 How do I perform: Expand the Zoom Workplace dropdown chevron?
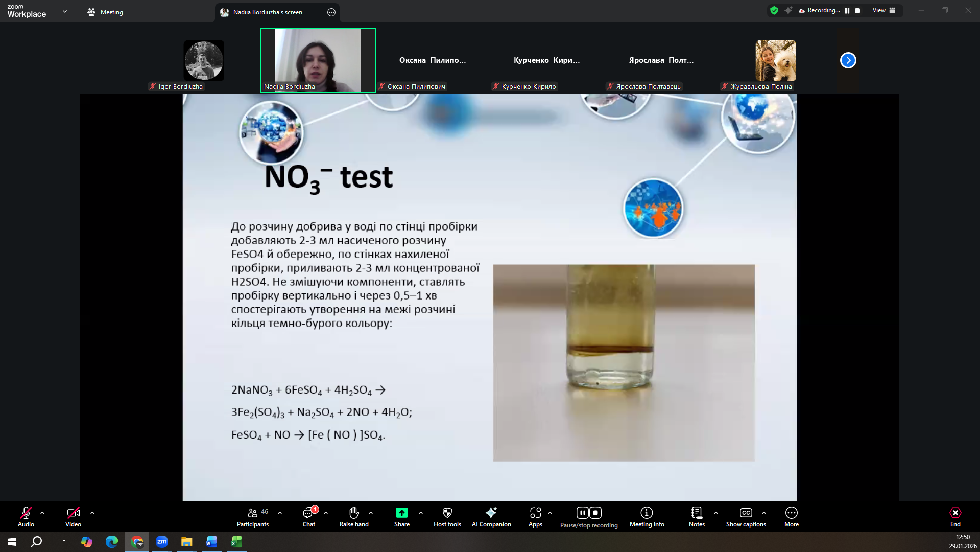[65, 11]
